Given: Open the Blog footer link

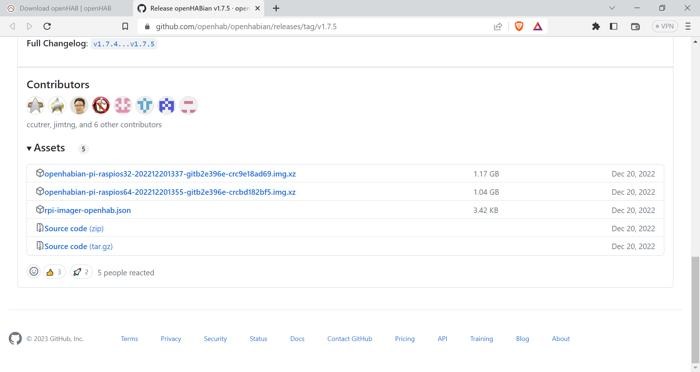Looking at the screenshot, I should click(522, 339).
